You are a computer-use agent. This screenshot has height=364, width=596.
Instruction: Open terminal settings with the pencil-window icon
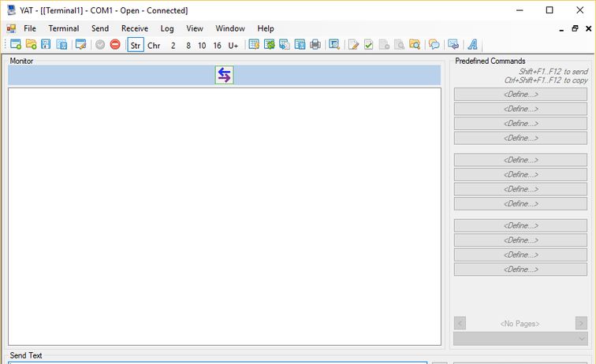pos(80,45)
